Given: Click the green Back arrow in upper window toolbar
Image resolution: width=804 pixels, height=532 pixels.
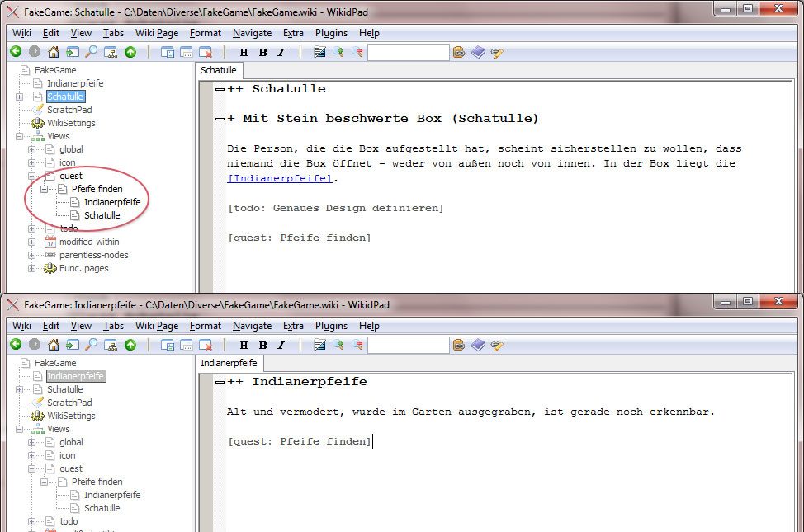Looking at the screenshot, I should pyautogui.click(x=15, y=52).
